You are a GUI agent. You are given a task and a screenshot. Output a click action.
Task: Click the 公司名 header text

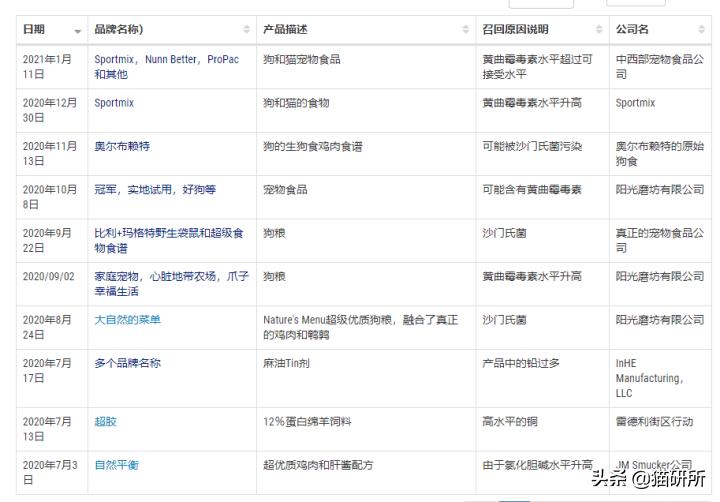632,29
